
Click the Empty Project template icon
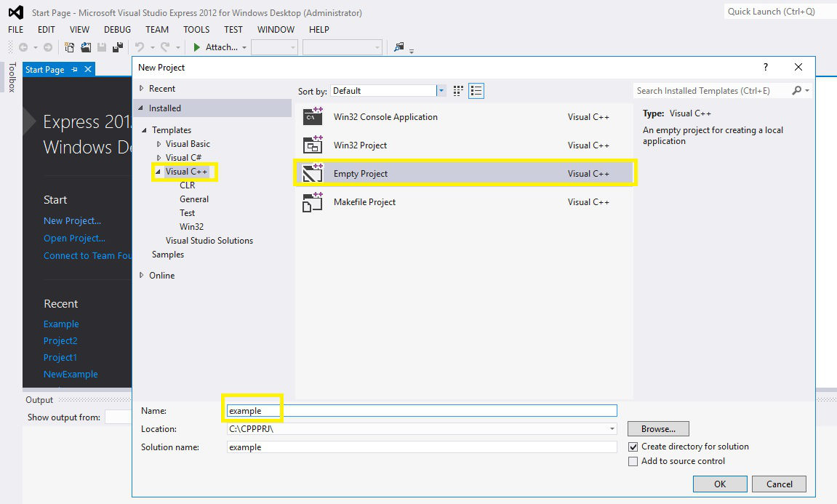click(313, 173)
